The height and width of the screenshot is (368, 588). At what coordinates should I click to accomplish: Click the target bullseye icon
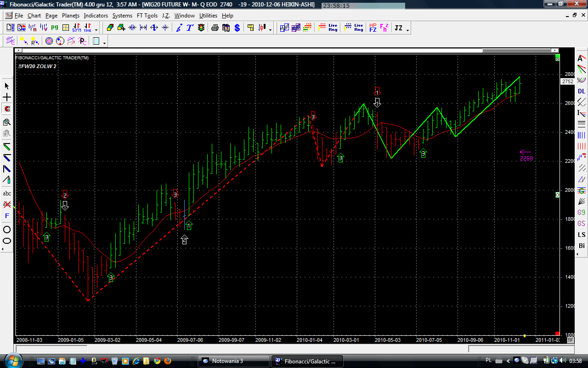point(49,41)
